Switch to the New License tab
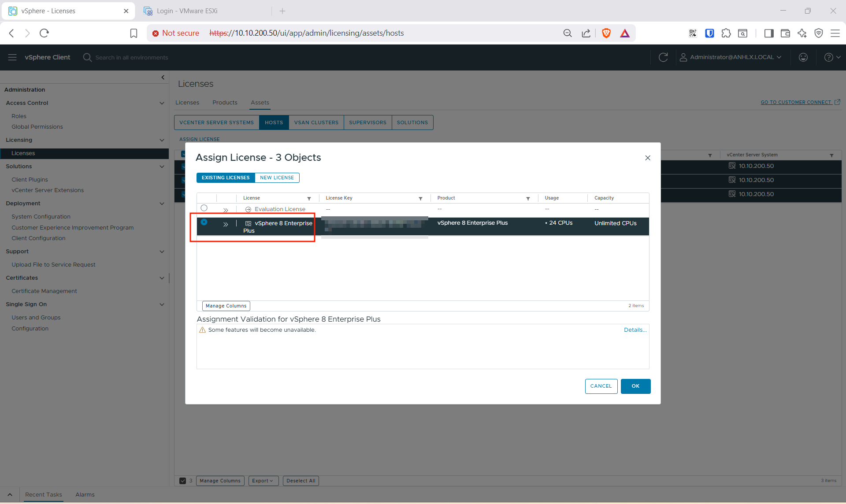The height and width of the screenshot is (504, 846). 277,178
